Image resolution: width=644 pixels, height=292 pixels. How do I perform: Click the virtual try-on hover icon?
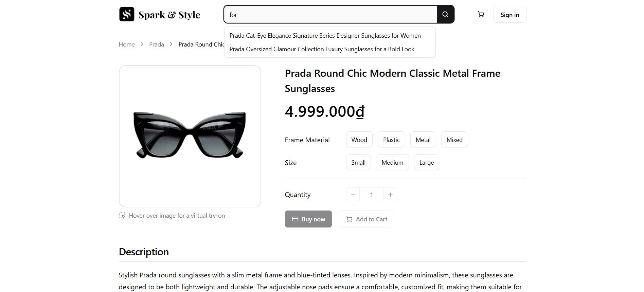click(x=122, y=215)
